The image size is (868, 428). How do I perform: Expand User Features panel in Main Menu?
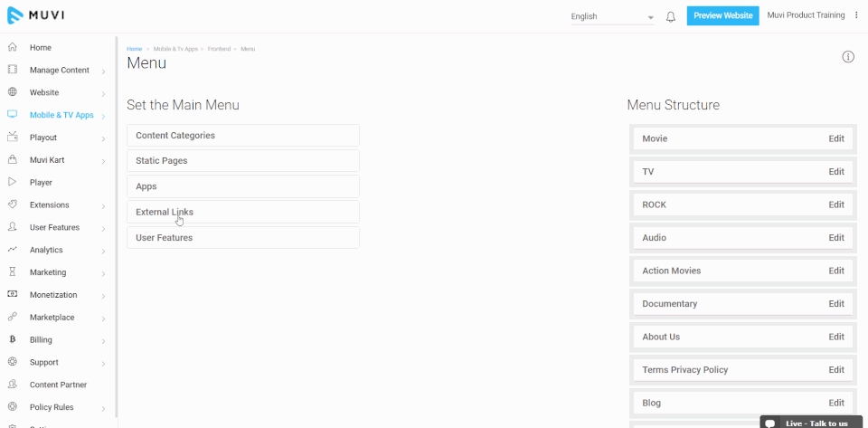coord(243,238)
